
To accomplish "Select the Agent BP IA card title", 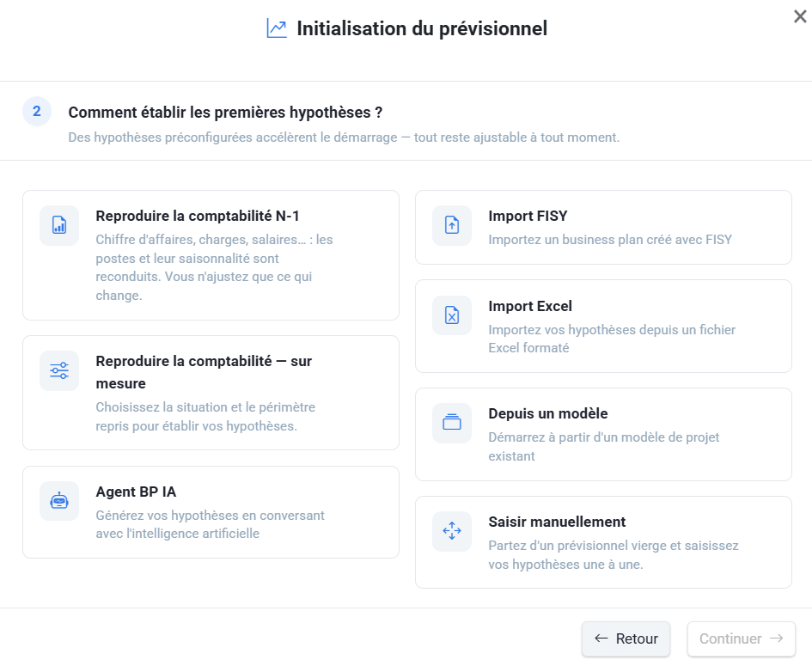I will 136,492.
